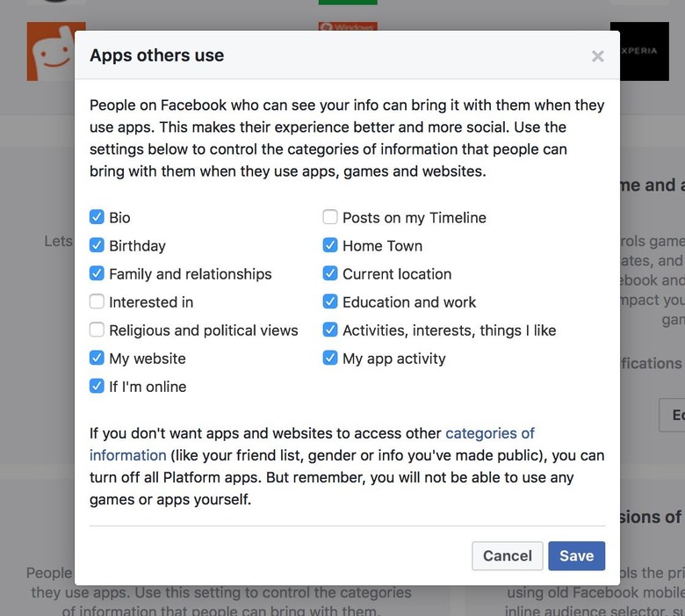Open the categories of information link
Screen dimensions: 685x616
489,433
